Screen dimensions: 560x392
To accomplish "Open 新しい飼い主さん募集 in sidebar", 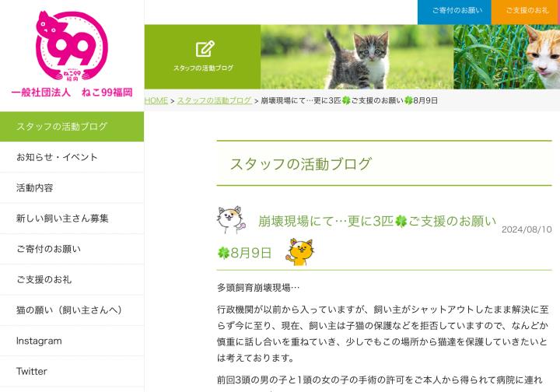I will 72,219.
